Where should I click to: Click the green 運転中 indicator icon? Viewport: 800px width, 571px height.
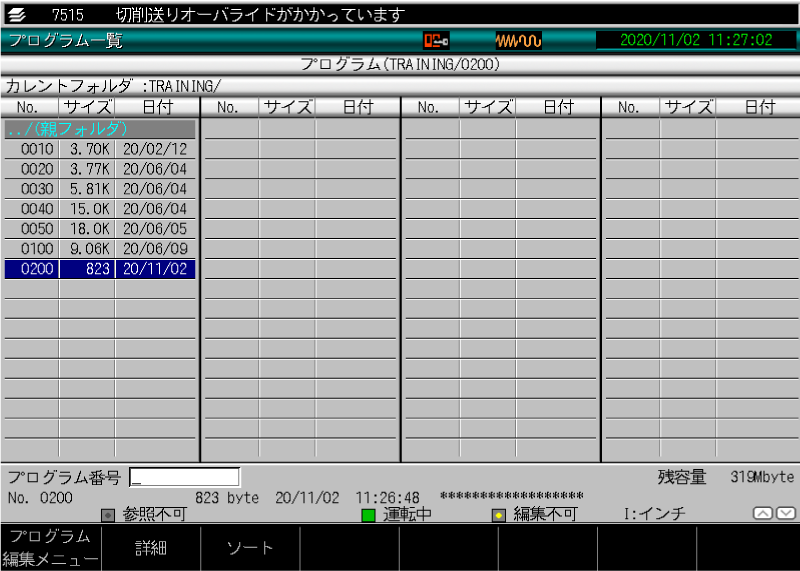click(368, 515)
